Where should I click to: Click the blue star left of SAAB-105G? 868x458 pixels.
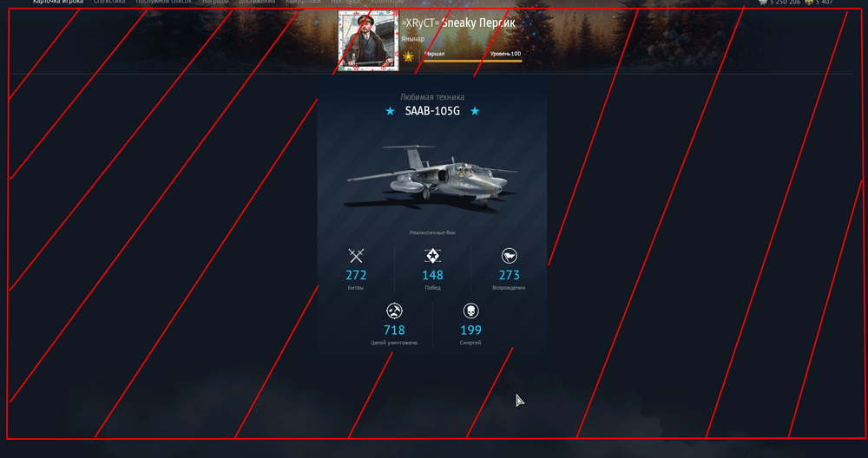tap(391, 111)
